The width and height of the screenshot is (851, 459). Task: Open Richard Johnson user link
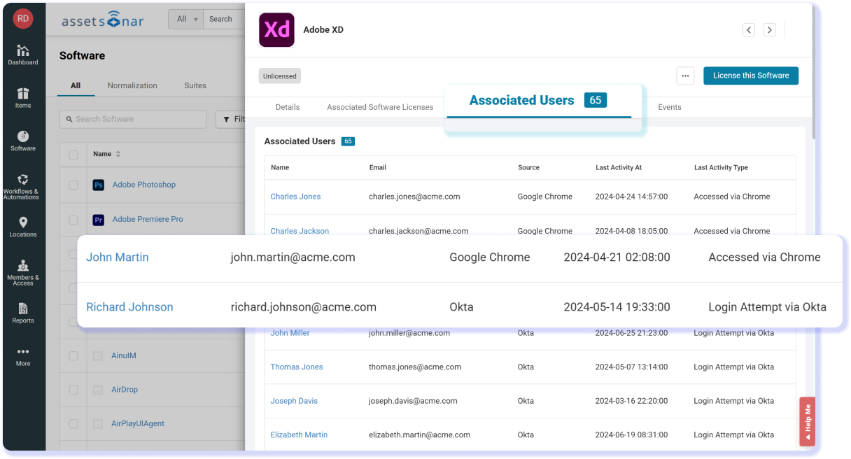tap(130, 307)
